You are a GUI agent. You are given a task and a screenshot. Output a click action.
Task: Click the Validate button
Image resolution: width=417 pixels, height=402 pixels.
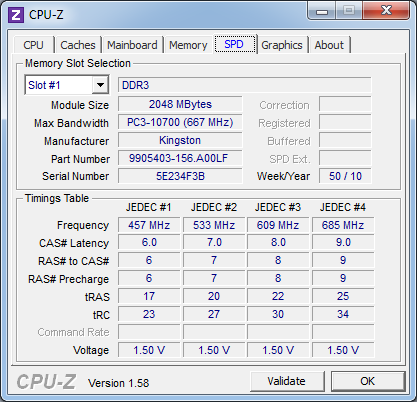coord(287,381)
